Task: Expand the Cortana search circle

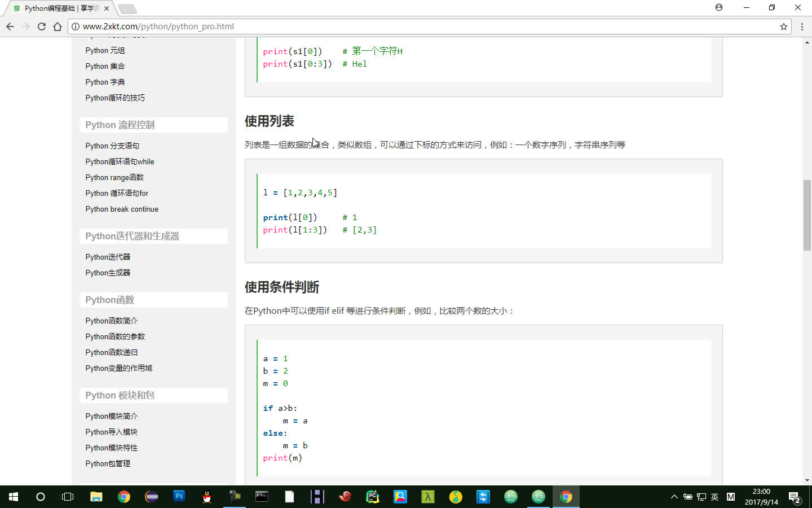Action: pyautogui.click(x=40, y=497)
